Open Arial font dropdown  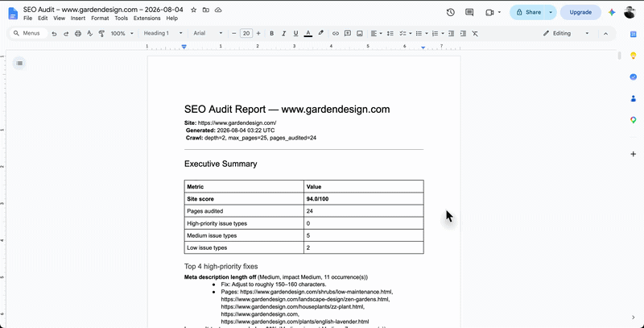tap(208, 34)
